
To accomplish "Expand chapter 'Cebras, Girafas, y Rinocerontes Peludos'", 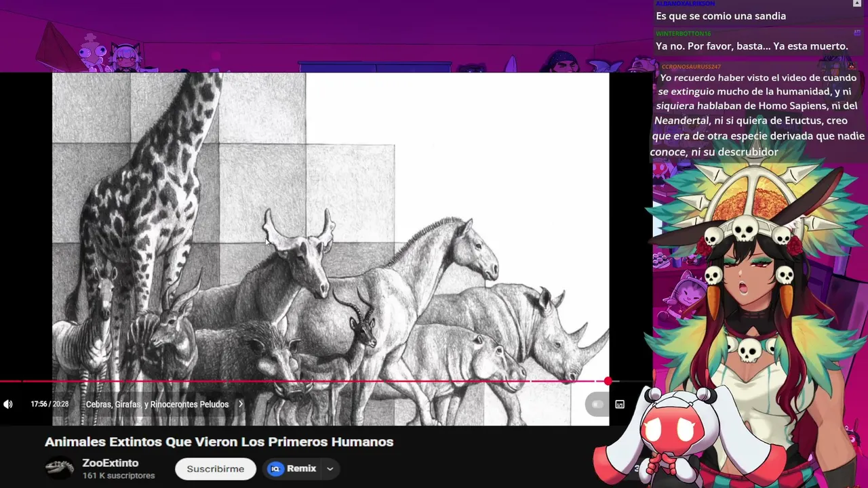I will (165, 404).
